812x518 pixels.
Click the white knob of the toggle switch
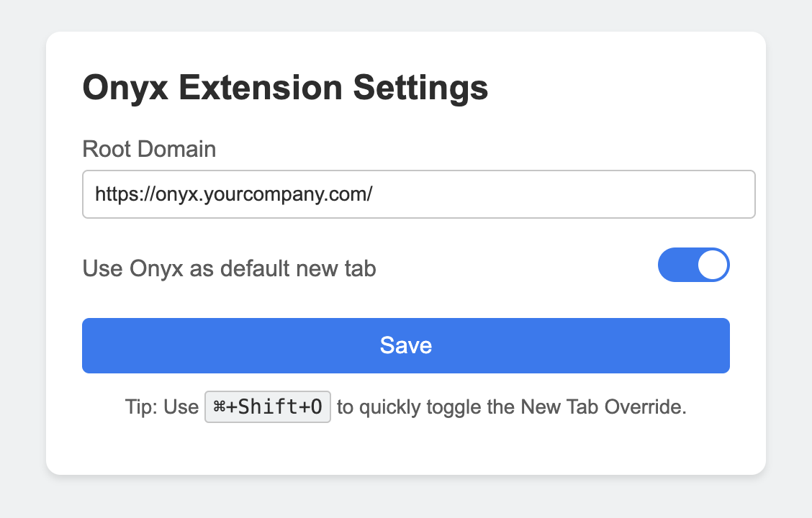coord(713,265)
